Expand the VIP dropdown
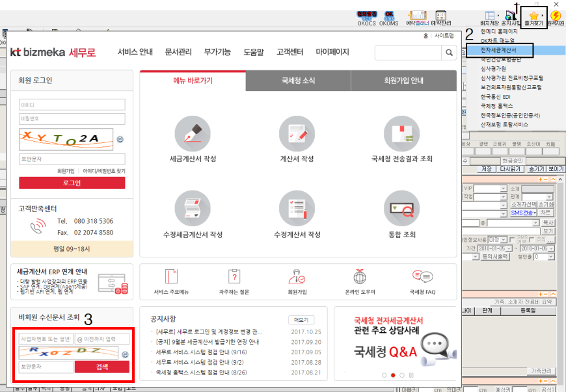Screen dimensions: 566x392 (503, 189)
